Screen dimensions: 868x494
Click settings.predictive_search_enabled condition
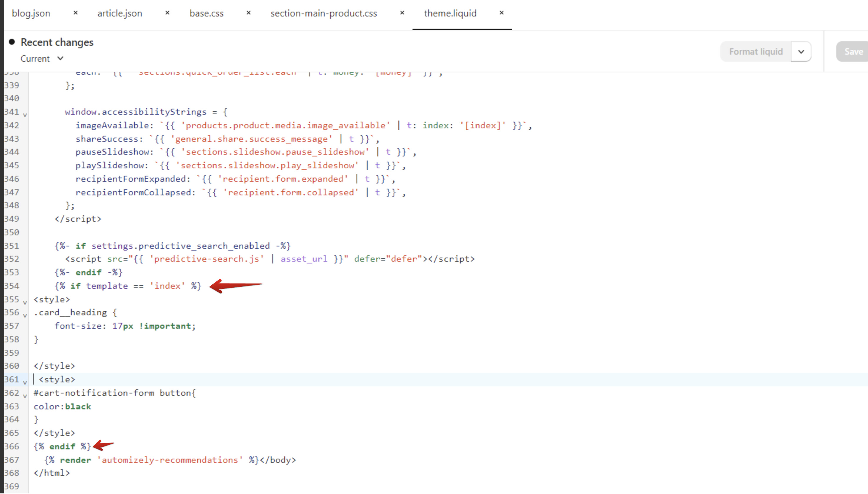[181, 246]
